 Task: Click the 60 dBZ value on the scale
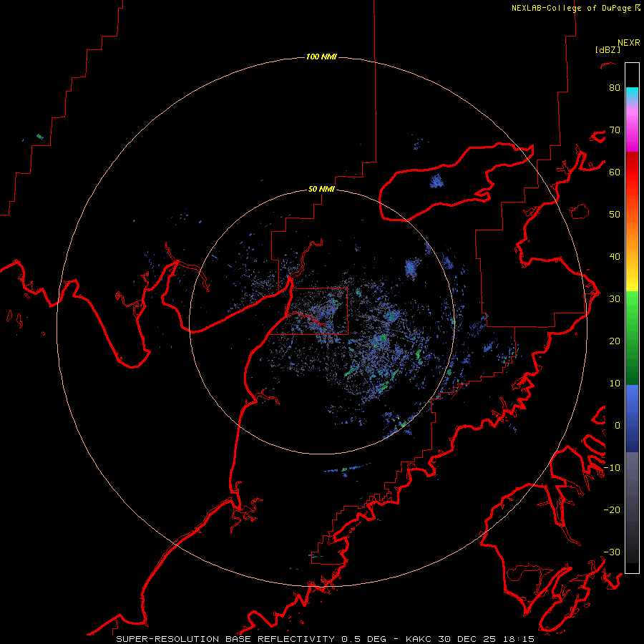click(615, 172)
